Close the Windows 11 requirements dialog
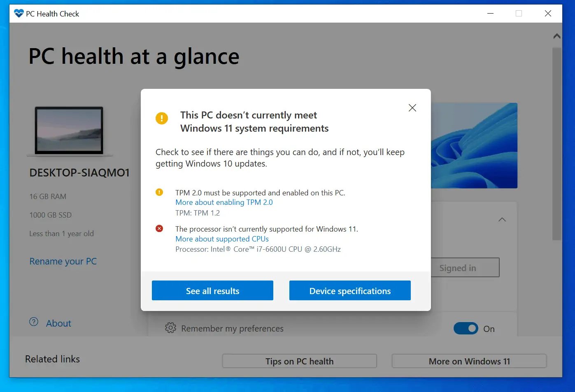This screenshot has width=575, height=392. click(x=412, y=108)
